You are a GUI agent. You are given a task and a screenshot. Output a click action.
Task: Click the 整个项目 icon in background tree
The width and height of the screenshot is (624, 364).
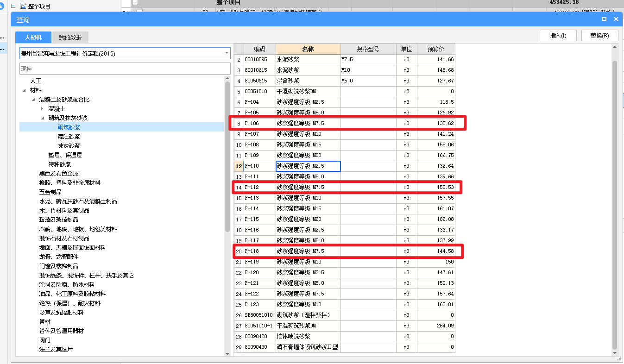[23, 6]
